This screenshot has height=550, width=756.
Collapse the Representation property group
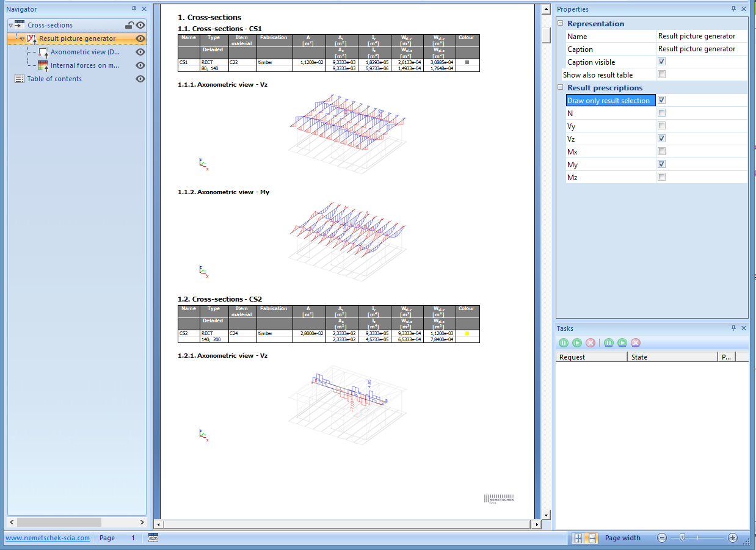(561, 23)
